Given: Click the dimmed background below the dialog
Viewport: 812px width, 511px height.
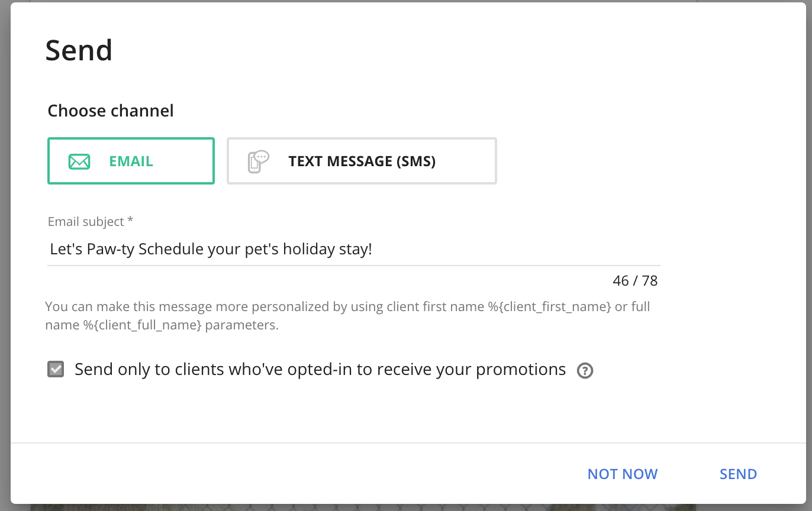Looking at the screenshot, I should pyautogui.click(x=406, y=507).
